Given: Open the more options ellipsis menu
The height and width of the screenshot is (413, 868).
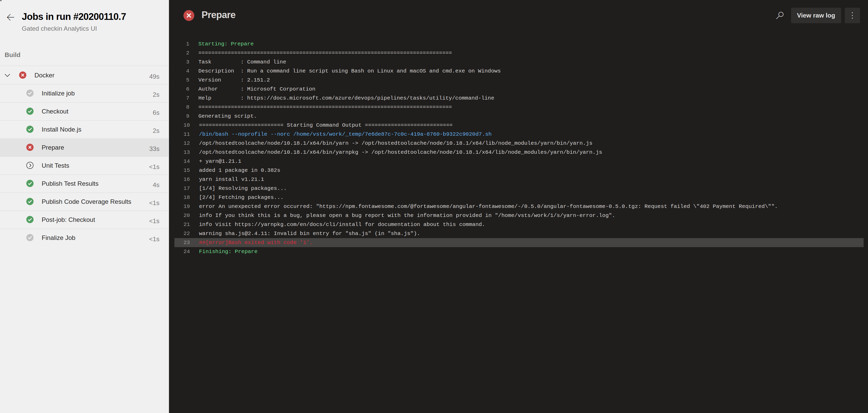Looking at the screenshot, I should coord(852,15).
